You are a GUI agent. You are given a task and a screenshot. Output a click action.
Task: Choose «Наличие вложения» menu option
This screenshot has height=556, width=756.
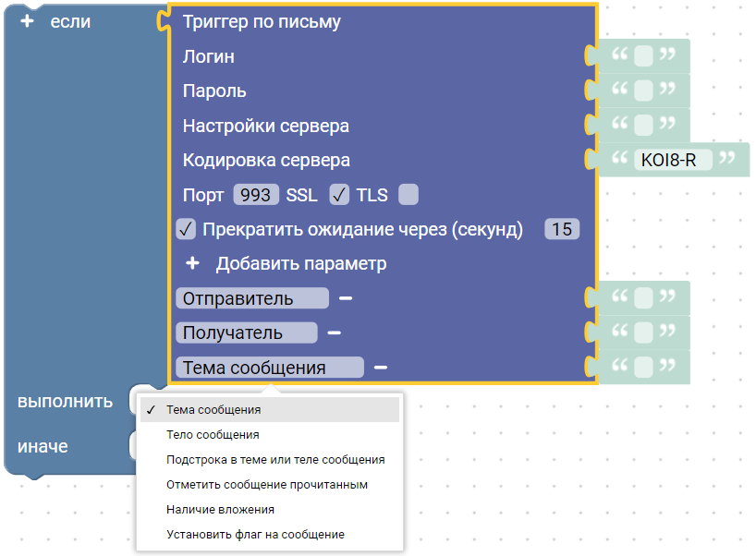(x=220, y=509)
